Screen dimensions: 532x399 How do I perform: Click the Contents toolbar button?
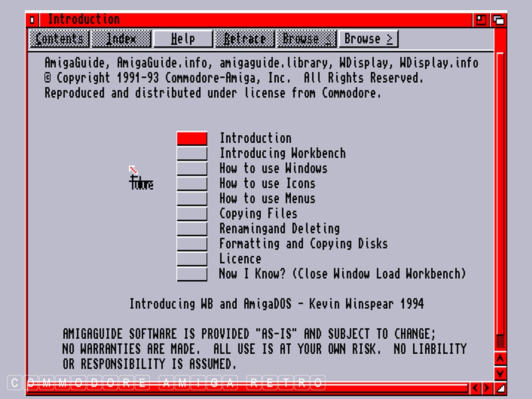point(59,39)
